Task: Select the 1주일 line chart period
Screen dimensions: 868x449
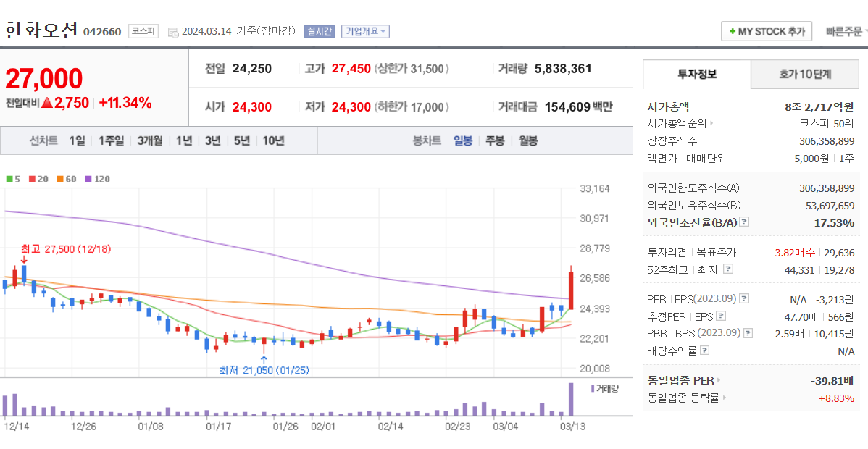Action: pos(112,140)
